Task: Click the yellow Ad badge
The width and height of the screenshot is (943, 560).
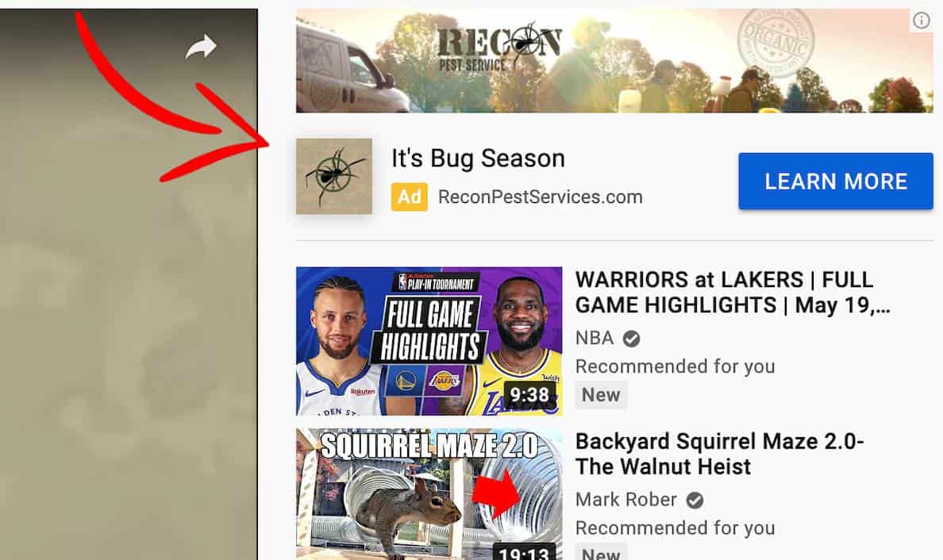Action: point(409,197)
